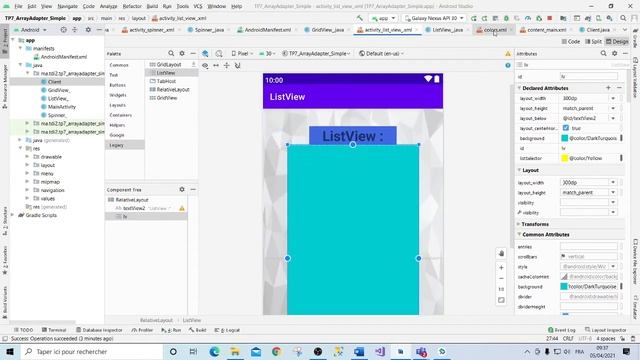Click the zoom to fit screen icon
This screenshot has width=640, height=360.
coord(501,300)
